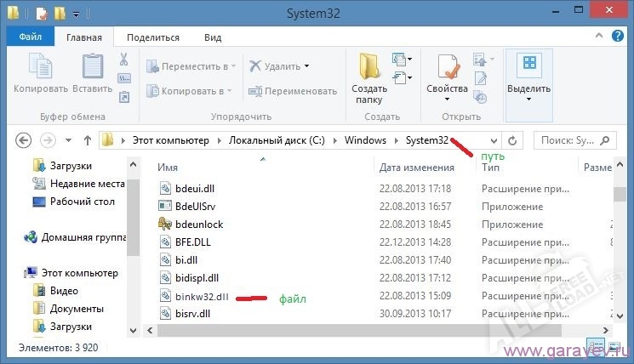Click the Back navigation arrow

[x=24, y=139]
